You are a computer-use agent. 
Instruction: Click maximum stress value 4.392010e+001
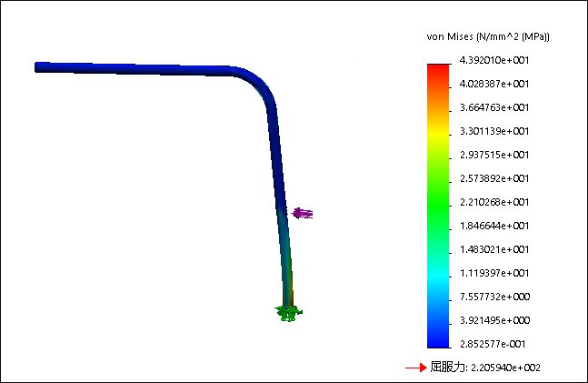494,60
